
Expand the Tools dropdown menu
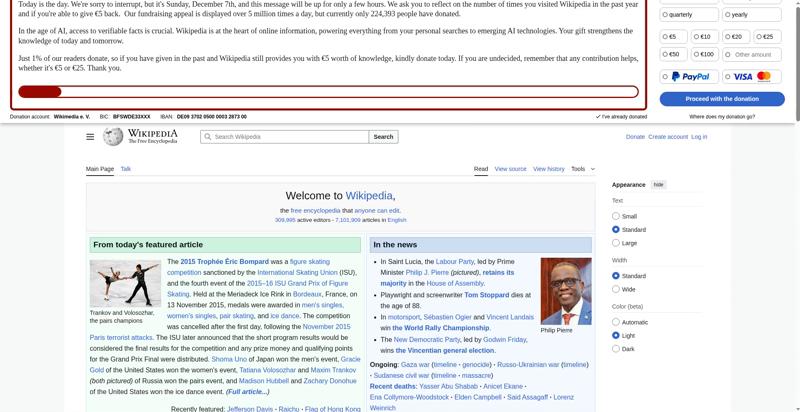coord(582,169)
